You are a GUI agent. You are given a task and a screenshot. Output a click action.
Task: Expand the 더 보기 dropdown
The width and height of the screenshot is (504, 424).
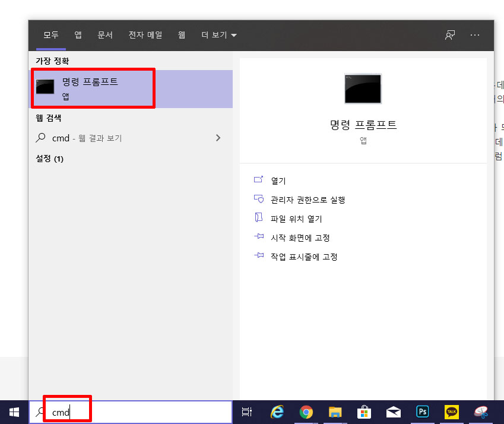(219, 34)
